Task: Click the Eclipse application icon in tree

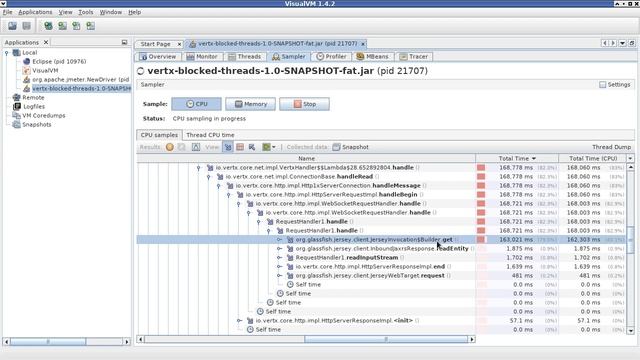Action: (x=27, y=62)
